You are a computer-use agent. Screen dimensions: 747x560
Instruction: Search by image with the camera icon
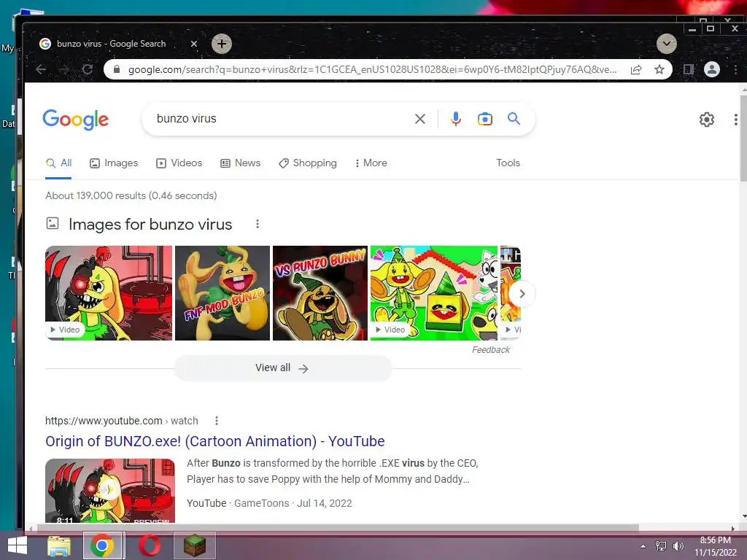click(485, 119)
